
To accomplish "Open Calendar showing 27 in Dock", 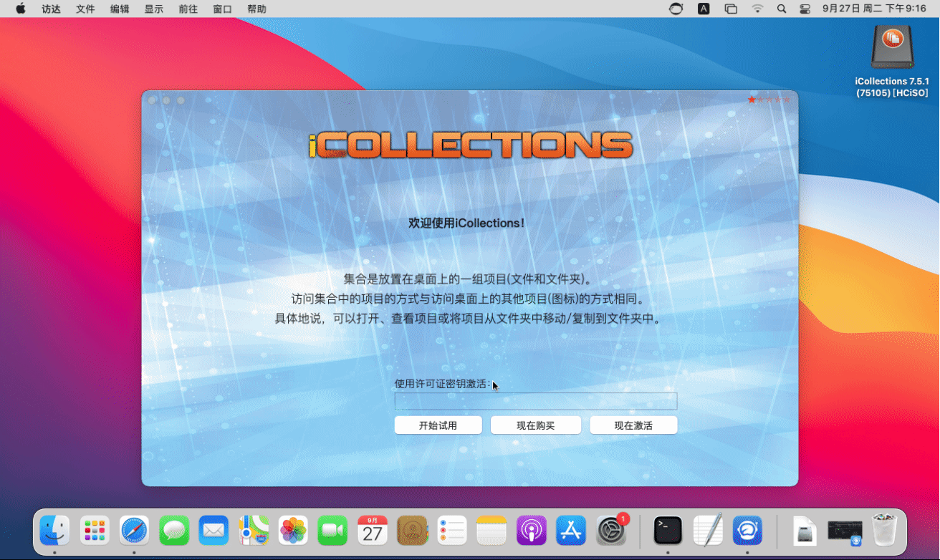I will click(373, 531).
